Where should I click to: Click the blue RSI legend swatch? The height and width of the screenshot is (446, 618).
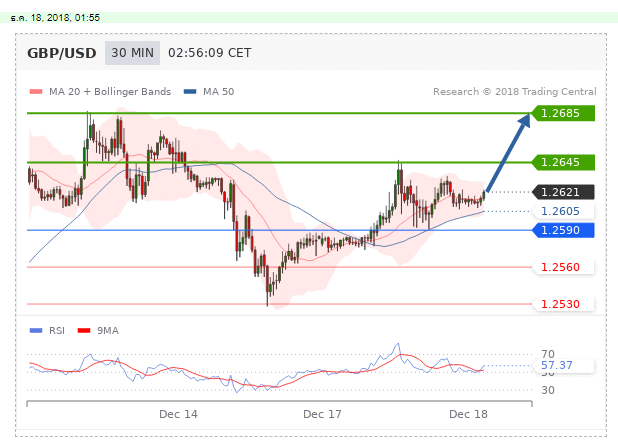point(36,331)
